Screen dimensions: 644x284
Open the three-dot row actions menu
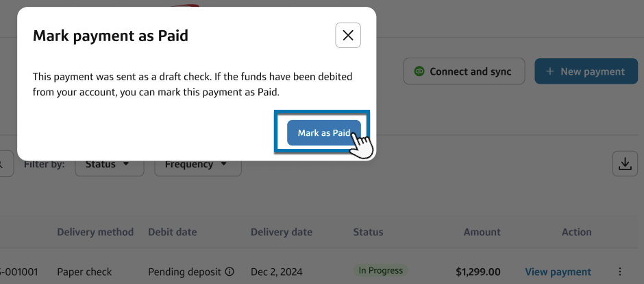coord(621,272)
